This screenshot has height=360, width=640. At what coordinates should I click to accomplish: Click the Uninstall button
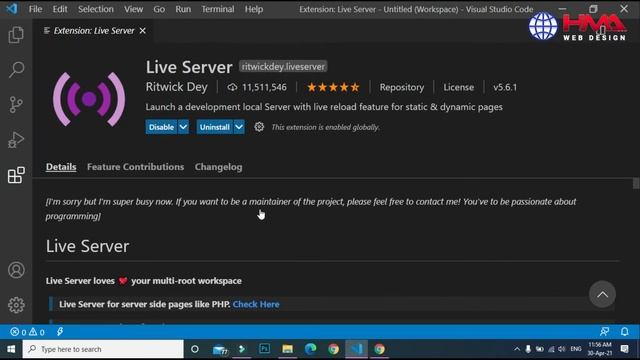(x=215, y=127)
